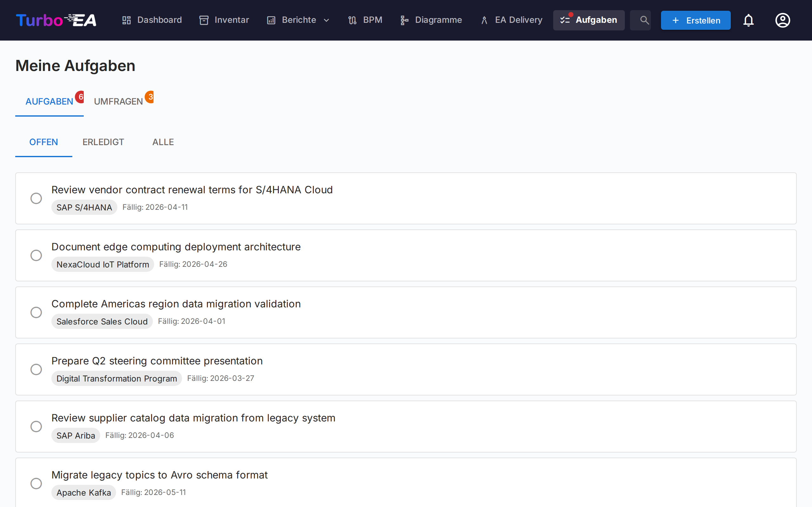
Task: Open the notifications bell
Action: (x=748, y=20)
